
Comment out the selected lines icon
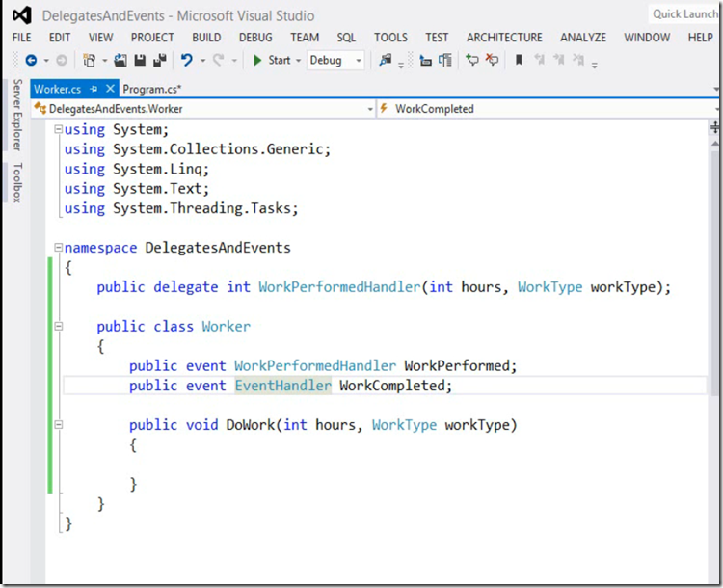tap(471, 60)
